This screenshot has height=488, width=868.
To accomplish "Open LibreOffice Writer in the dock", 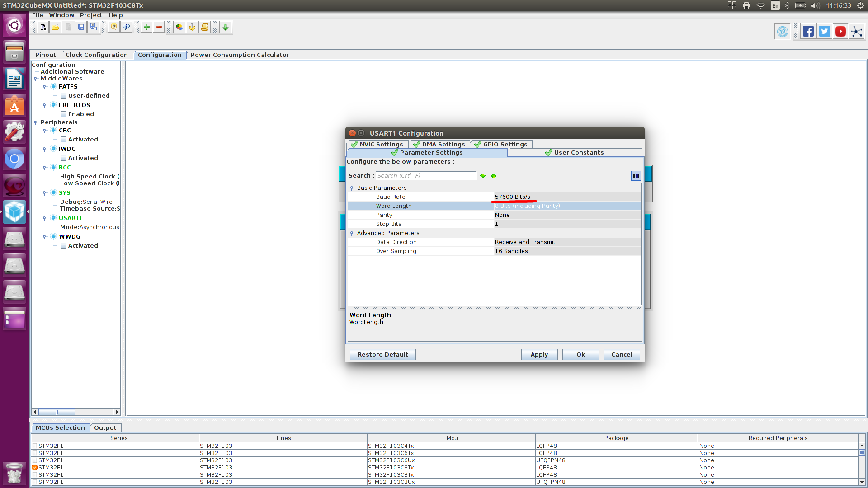I will (14, 79).
